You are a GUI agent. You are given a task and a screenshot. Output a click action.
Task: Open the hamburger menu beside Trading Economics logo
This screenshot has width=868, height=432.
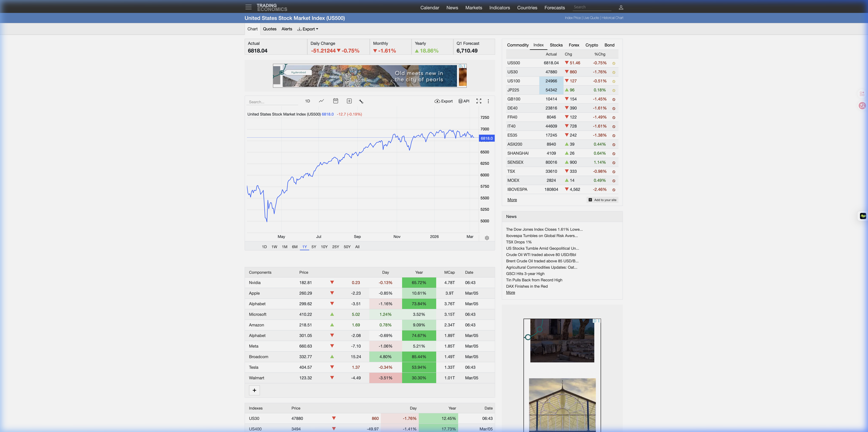(x=248, y=7)
